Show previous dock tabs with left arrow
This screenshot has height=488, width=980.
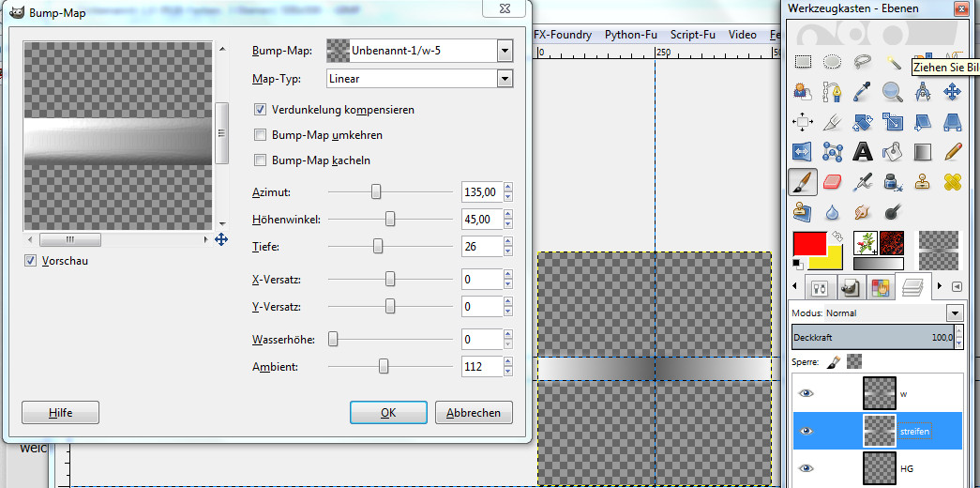tap(794, 286)
